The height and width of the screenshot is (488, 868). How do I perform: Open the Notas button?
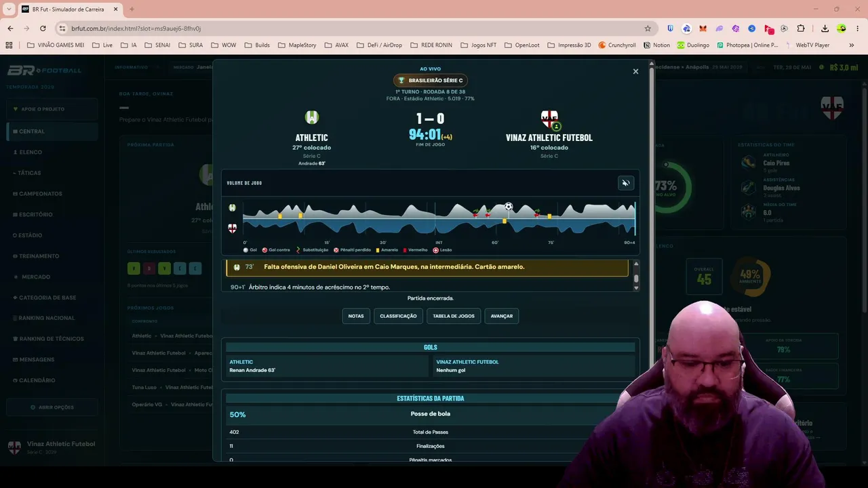click(356, 316)
